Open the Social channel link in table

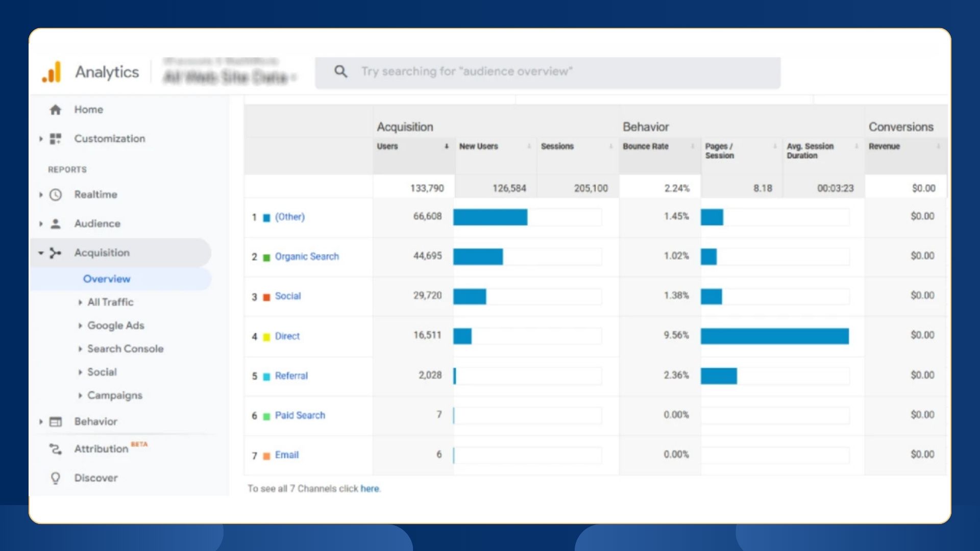pos(288,296)
